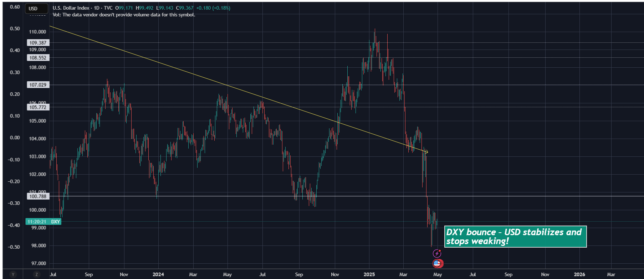Screen dimensions: 644x279
Task: Click the U.S. Dollar Index symbol title
Action: tap(71, 8)
